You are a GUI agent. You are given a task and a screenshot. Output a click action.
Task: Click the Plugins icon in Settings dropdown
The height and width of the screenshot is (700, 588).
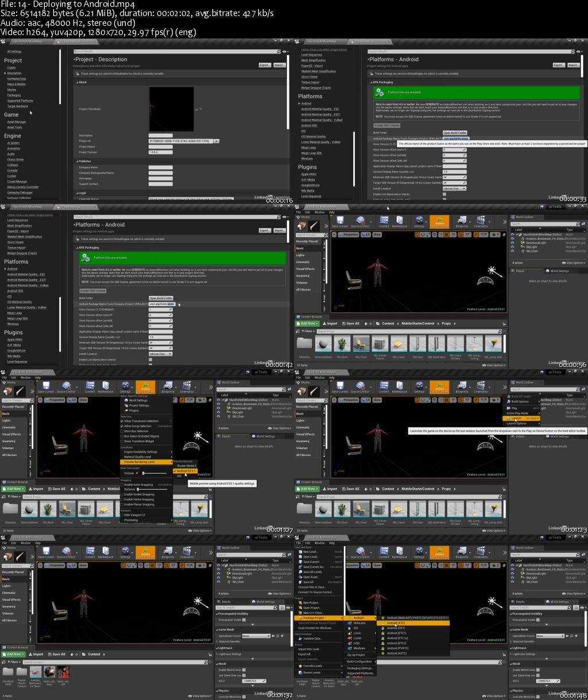(x=126, y=411)
